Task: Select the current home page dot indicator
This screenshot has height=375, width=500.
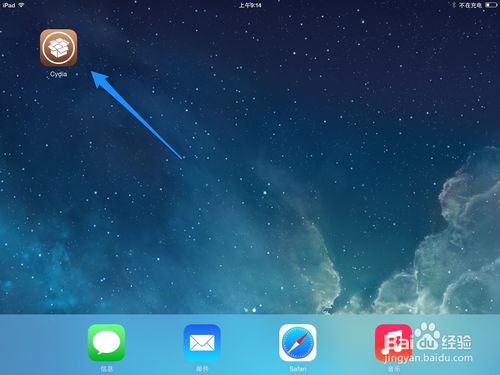Action: click(254, 310)
